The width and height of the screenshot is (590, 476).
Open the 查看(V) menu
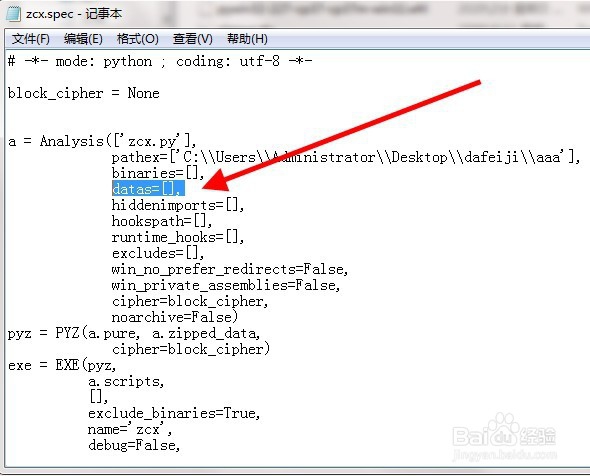(x=192, y=39)
